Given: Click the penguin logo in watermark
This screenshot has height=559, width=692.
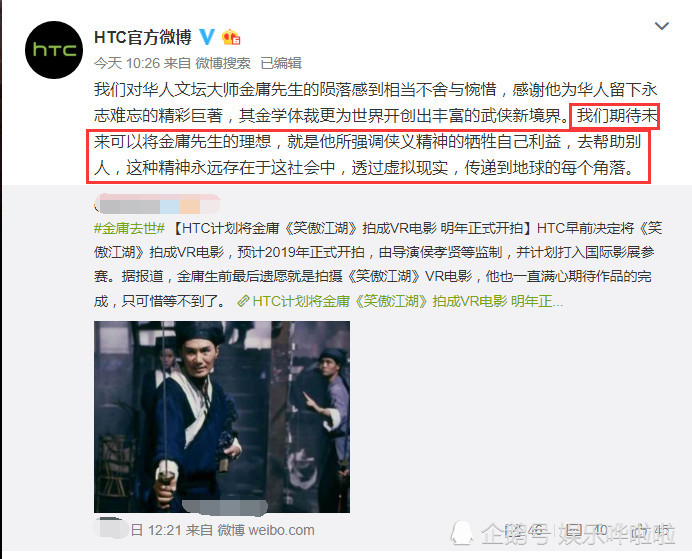Looking at the screenshot, I should point(462,533).
